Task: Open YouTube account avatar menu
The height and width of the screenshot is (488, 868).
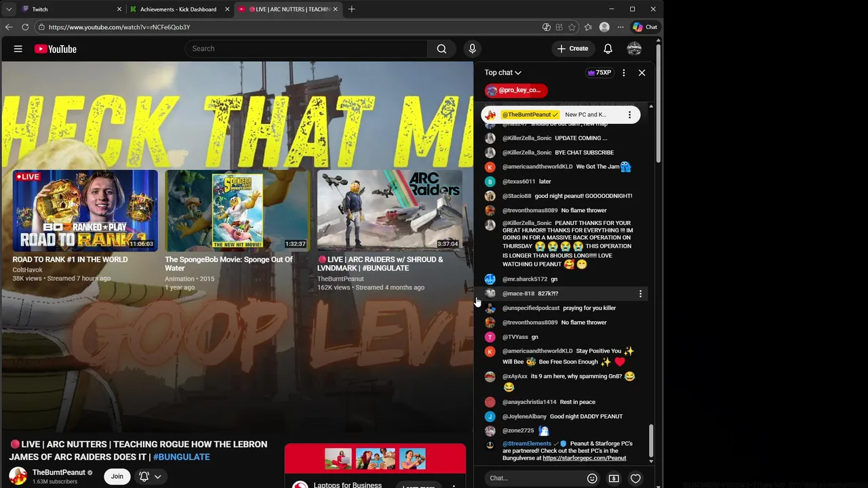Action: coord(635,49)
